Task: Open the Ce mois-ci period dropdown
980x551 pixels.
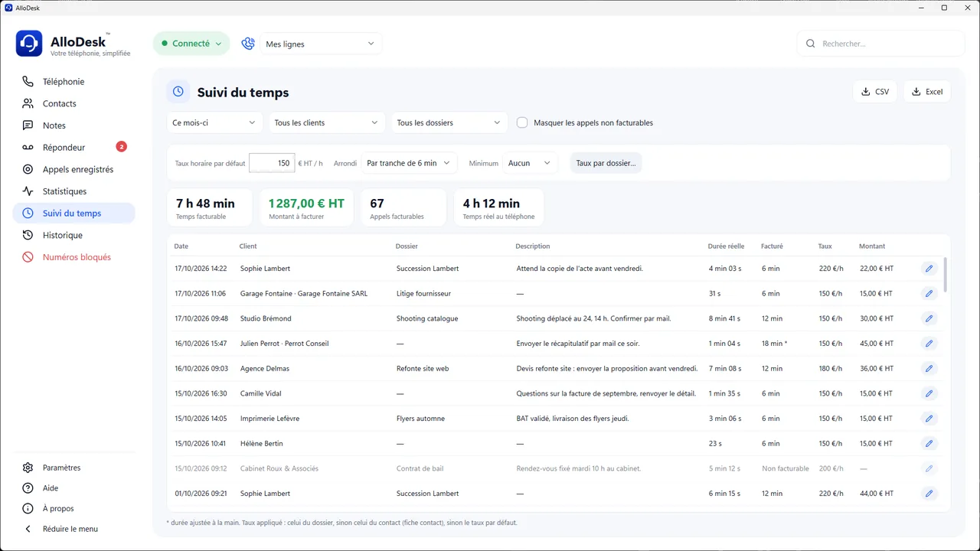Action: (x=215, y=122)
